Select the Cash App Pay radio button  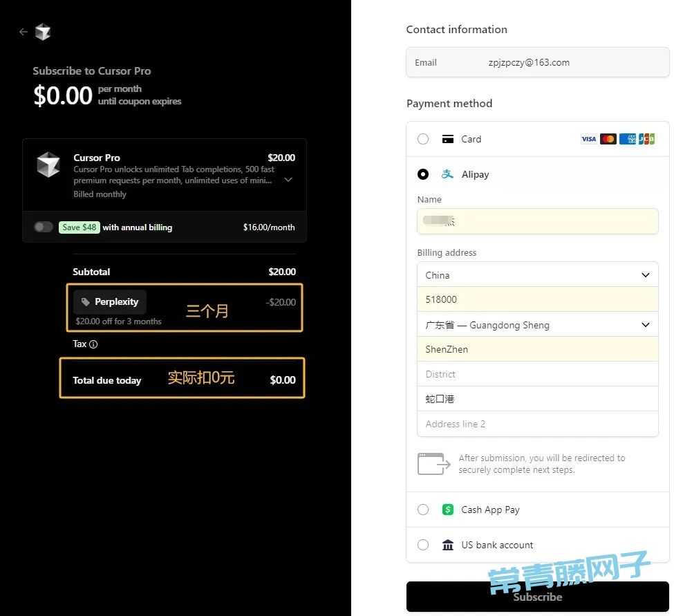coord(422,510)
